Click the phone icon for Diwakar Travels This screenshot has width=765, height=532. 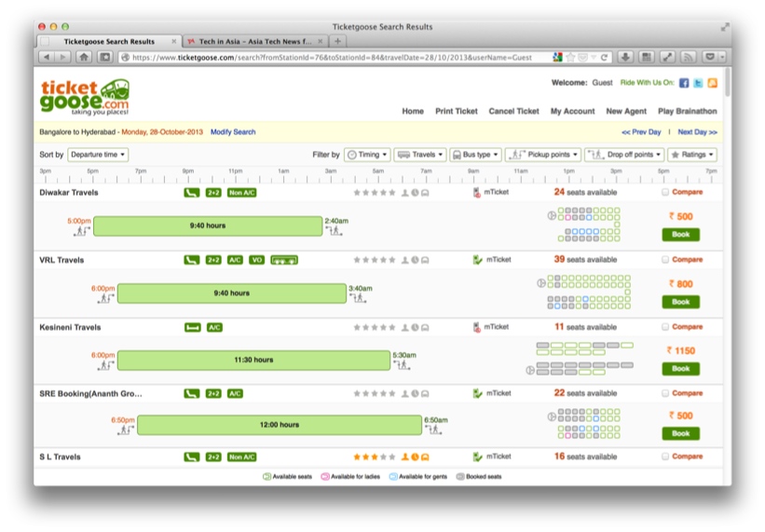(192, 193)
